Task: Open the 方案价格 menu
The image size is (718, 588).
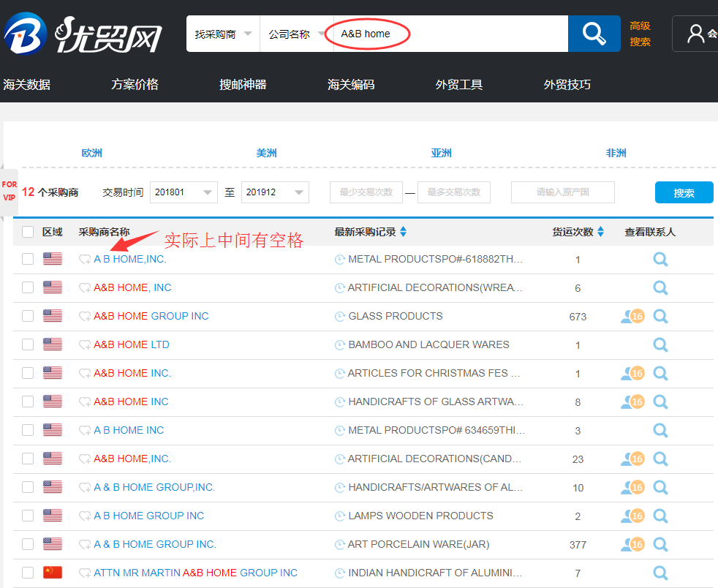Action: (135, 84)
